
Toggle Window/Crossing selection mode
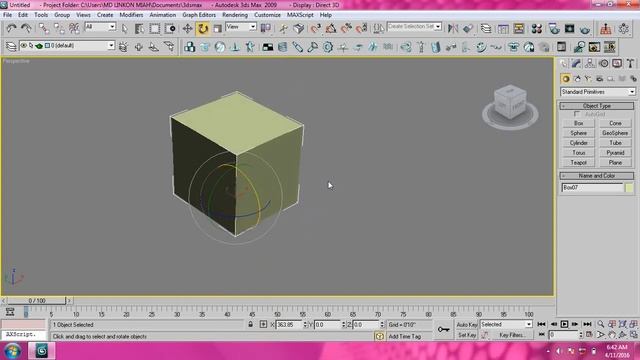[170, 28]
